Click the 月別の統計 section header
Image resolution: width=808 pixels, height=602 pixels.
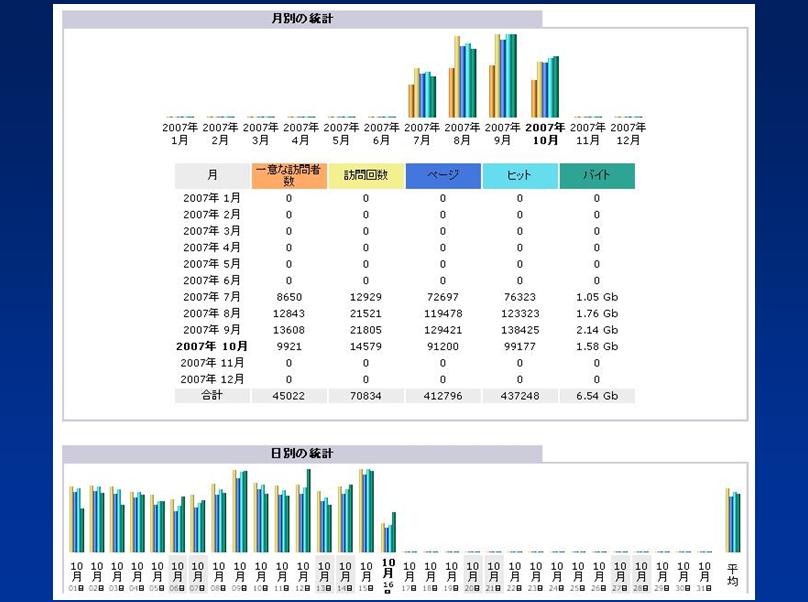(x=302, y=18)
